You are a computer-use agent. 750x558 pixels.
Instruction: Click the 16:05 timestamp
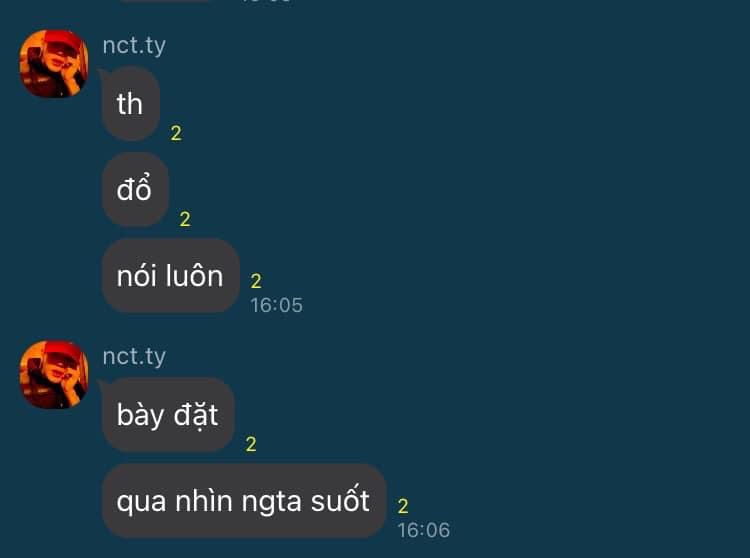276,305
